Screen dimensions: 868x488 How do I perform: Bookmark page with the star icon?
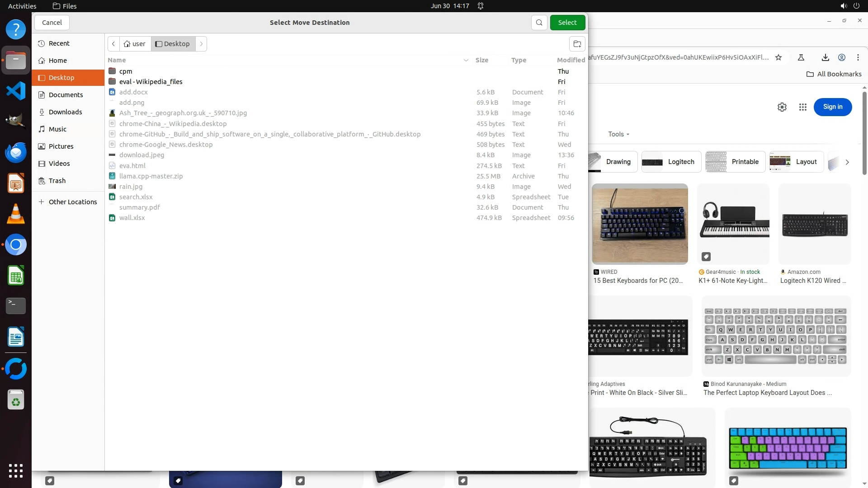click(x=778, y=57)
